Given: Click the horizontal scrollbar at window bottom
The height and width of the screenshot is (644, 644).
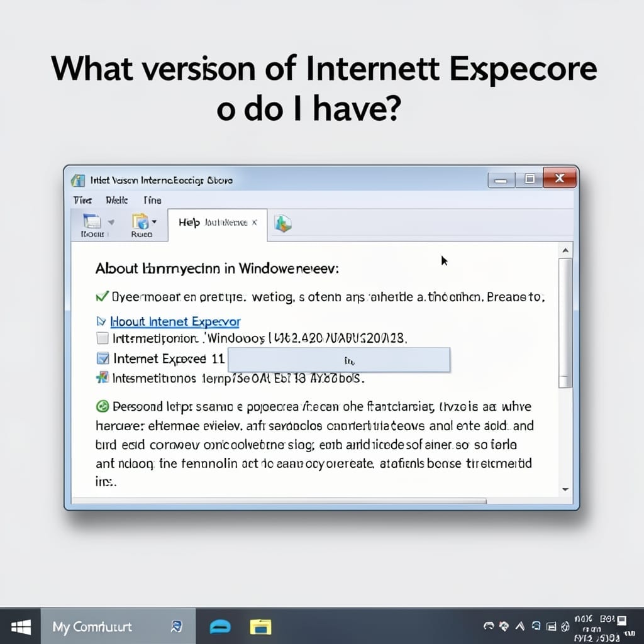Looking at the screenshot, I should (279, 501).
